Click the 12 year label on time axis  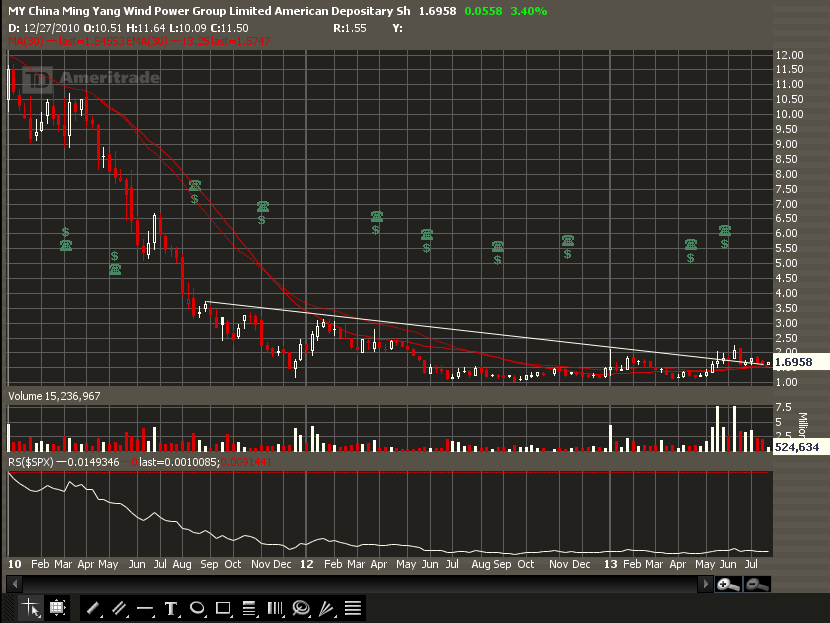306,564
